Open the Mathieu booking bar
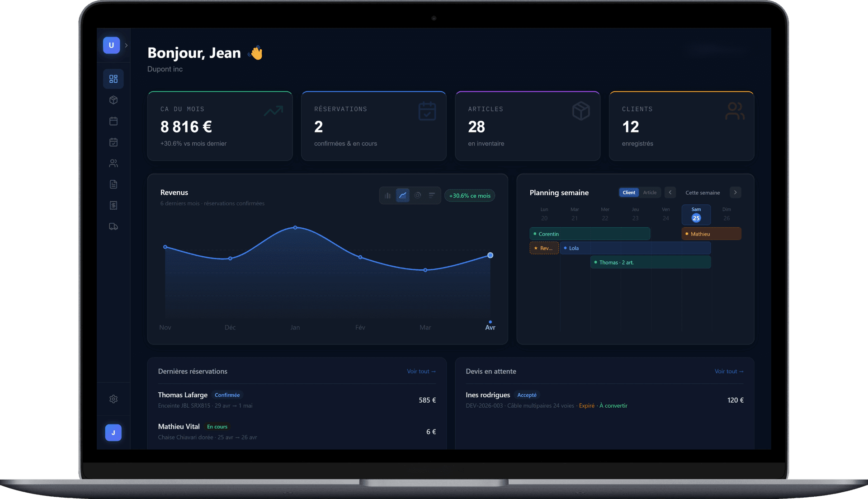868x499 pixels. (712, 234)
